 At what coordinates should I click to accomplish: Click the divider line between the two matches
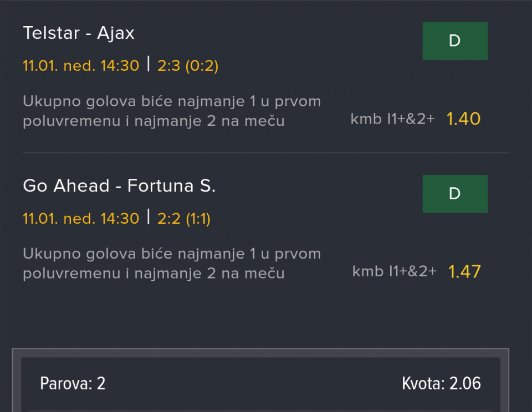click(266, 153)
